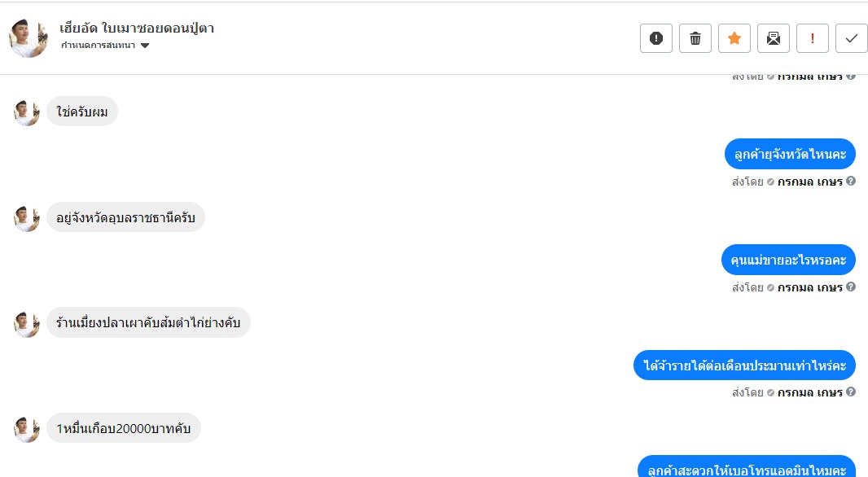
Task: Open profile picture of เฮียอัด in header
Action: tap(28, 37)
